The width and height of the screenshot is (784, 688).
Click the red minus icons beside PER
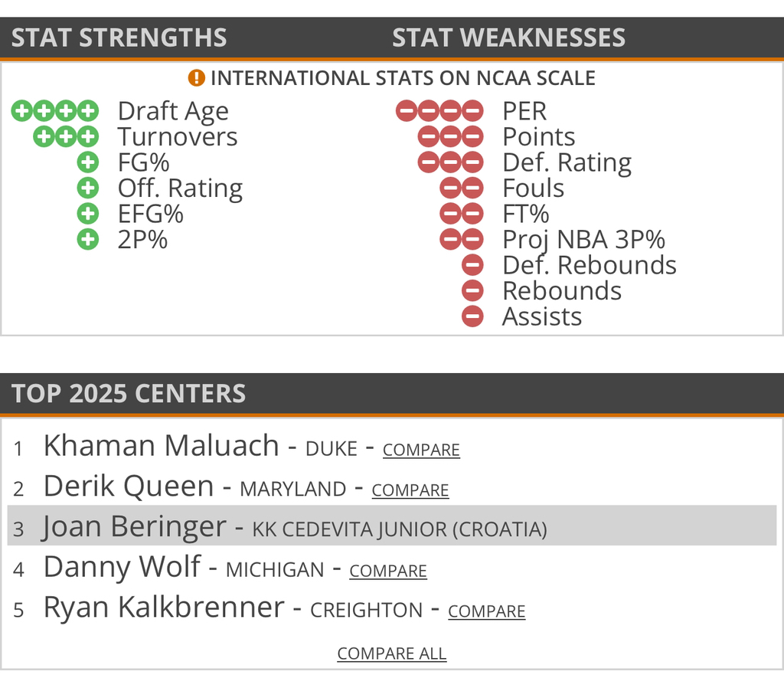click(439, 111)
